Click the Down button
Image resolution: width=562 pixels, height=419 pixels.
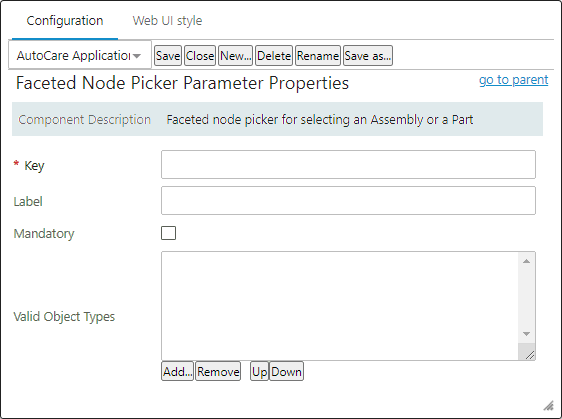pyautogui.click(x=286, y=371)
